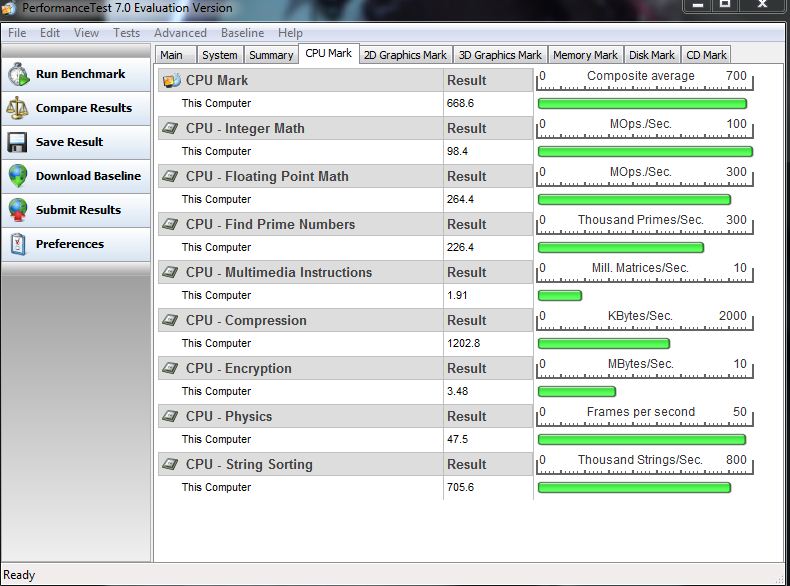Click the PerformanceTest title bar app icon

click(x=9, y=8)
